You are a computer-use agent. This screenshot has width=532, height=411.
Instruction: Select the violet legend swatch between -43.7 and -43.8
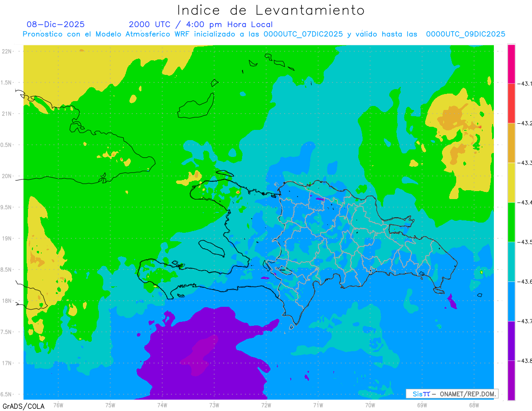coord(511,341)
